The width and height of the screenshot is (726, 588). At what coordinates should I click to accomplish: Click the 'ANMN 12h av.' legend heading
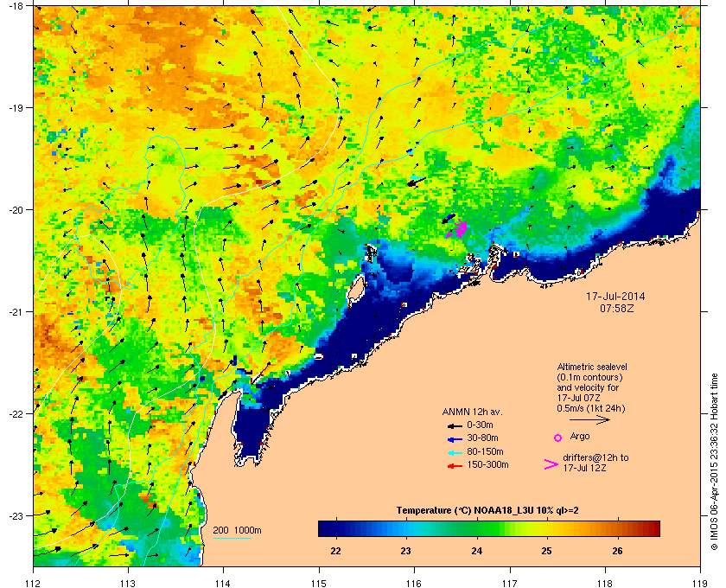472,412
